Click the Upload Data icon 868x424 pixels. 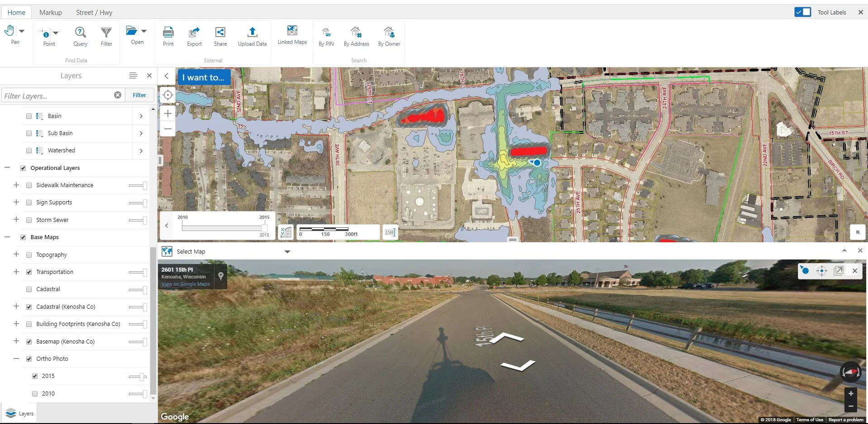[253, 32]
